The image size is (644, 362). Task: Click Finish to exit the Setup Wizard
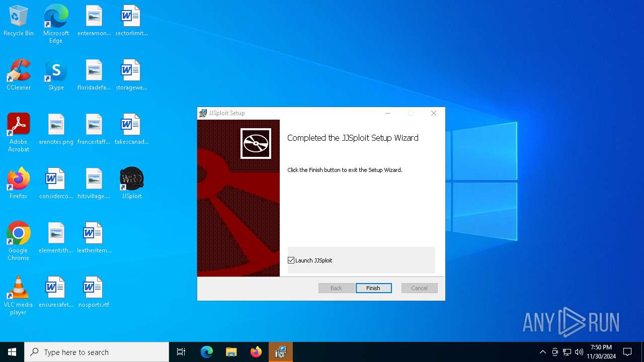coord(373,288)
